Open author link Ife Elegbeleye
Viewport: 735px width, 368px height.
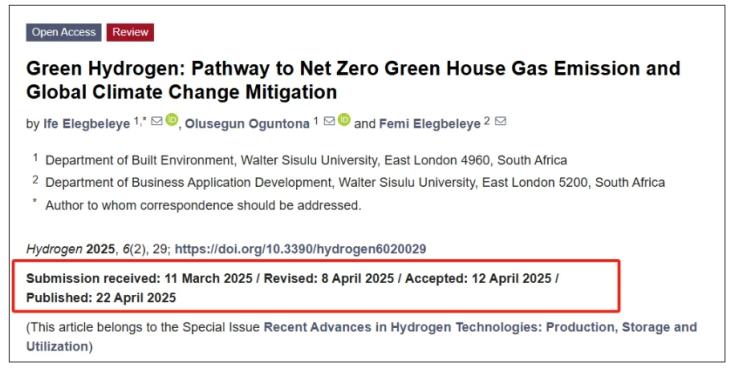[x=87, y=124]
